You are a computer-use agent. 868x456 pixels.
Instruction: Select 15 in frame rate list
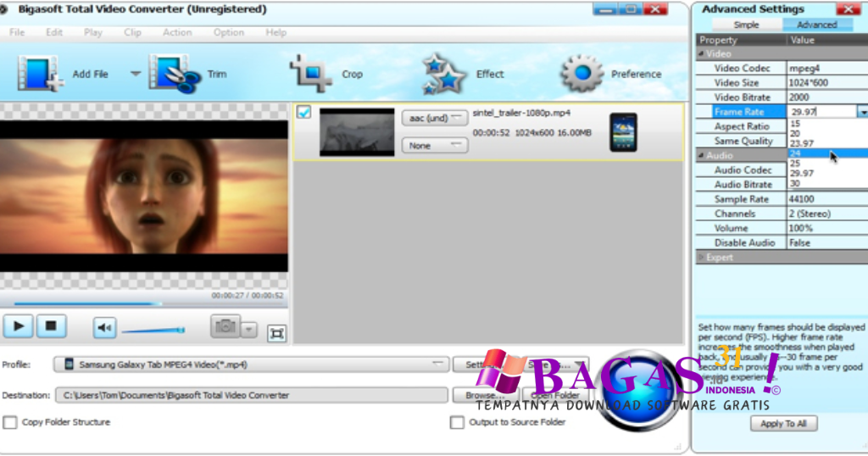(x=827, y=124)
